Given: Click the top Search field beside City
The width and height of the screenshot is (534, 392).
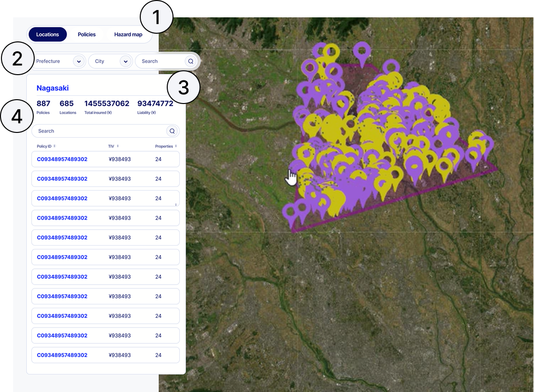Looking at the screenshot, I should click(160, 61).
